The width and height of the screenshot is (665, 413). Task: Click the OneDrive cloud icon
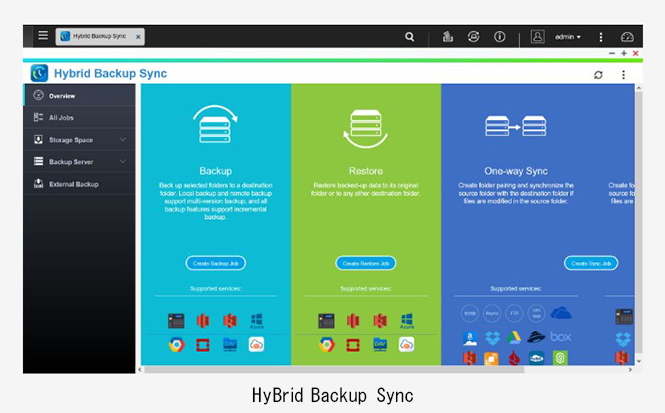point(561,313)
